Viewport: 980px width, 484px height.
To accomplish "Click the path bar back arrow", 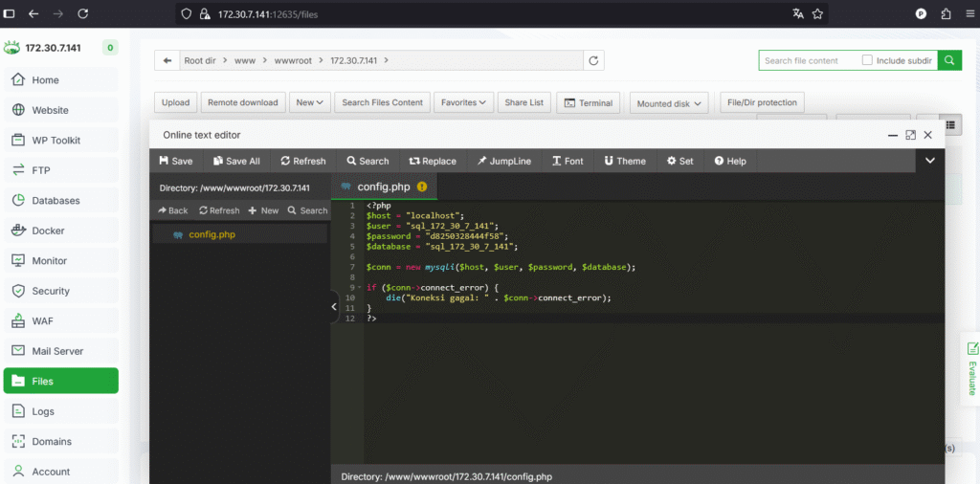I will point(167,60).
